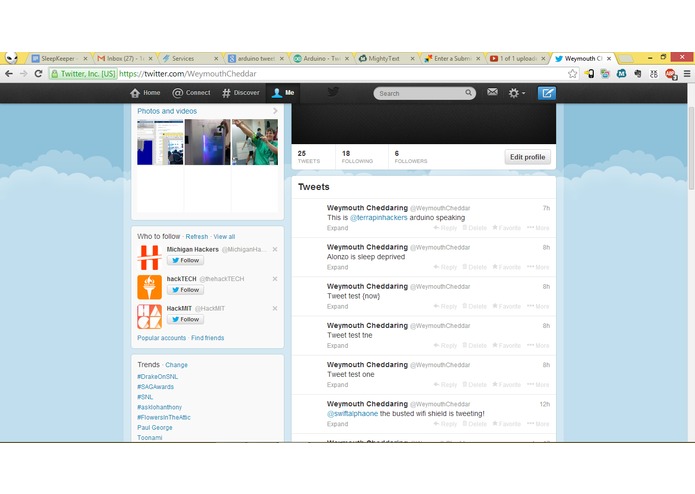Open the Michigan Hackers avatar
695x494 pixels.
point(149,257)
